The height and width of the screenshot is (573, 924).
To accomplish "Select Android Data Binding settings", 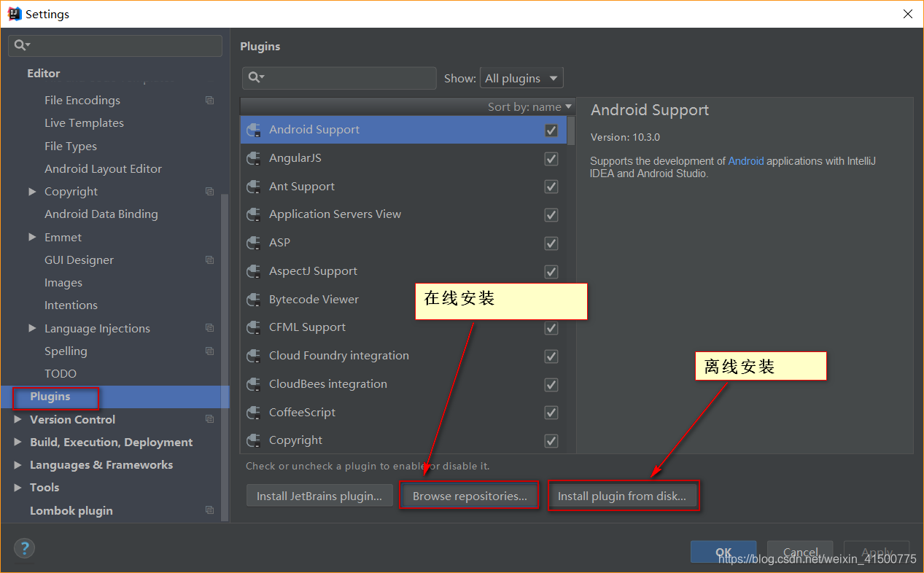I will pos(101,214).
